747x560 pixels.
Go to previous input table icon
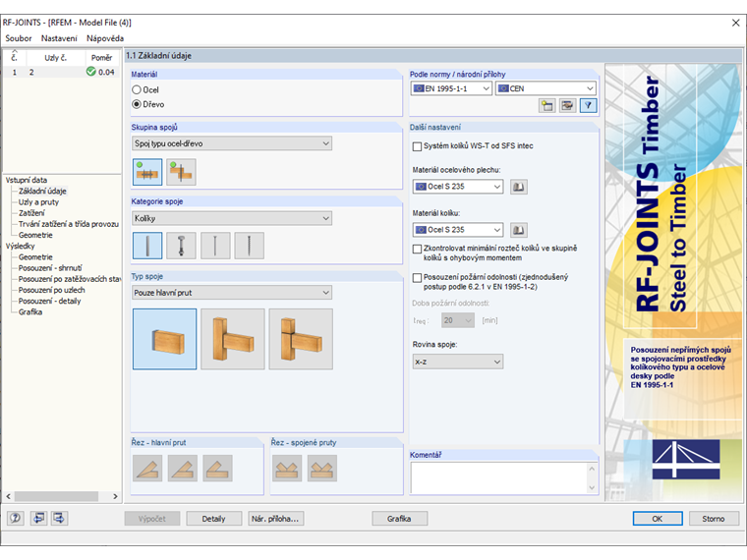[38, 518]
